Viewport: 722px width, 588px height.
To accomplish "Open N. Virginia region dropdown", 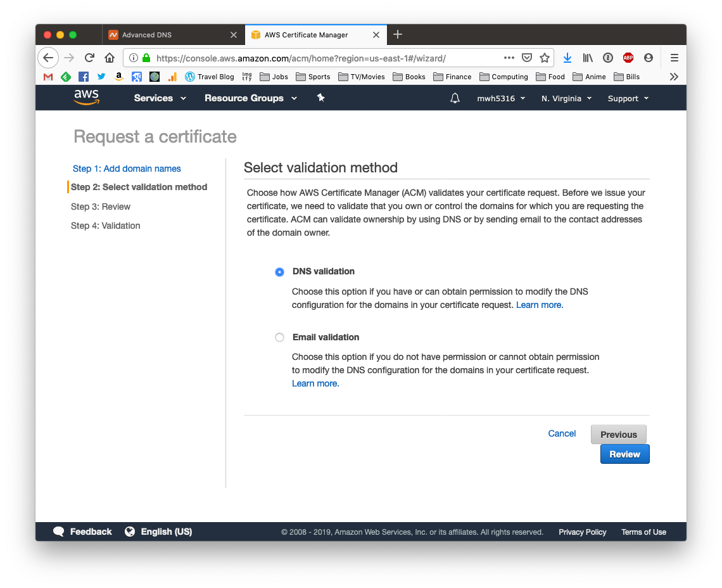I will 566,99.
